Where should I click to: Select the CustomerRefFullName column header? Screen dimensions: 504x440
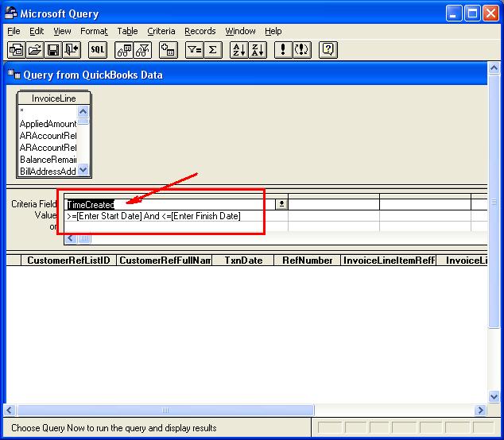[x=165, y=261]
